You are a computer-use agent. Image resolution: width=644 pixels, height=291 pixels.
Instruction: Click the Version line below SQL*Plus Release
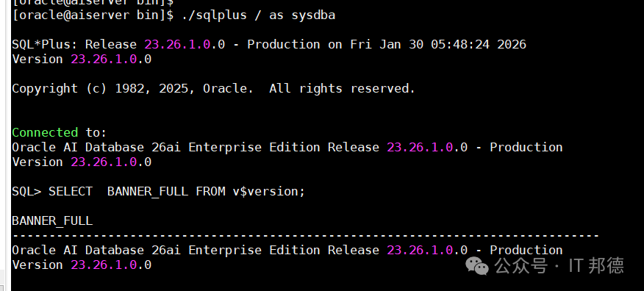coord(82,59)
